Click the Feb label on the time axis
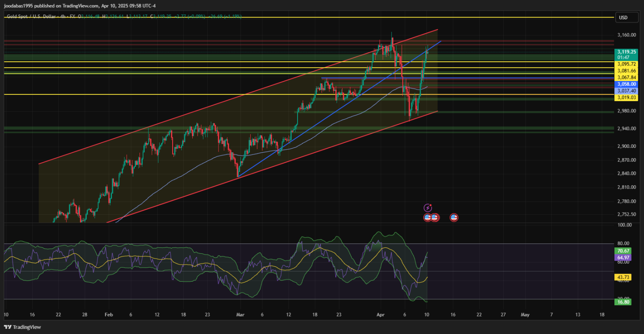The height and width of the screenshot is (334, 644). [x=109, y=315]
